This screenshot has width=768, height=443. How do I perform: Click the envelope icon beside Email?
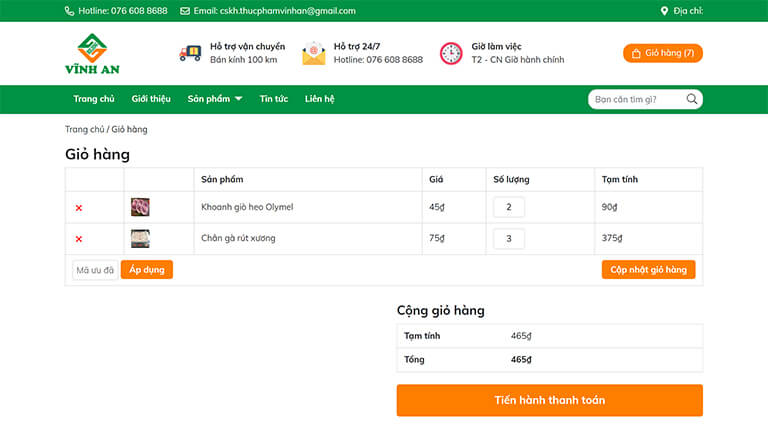point(185,11)
